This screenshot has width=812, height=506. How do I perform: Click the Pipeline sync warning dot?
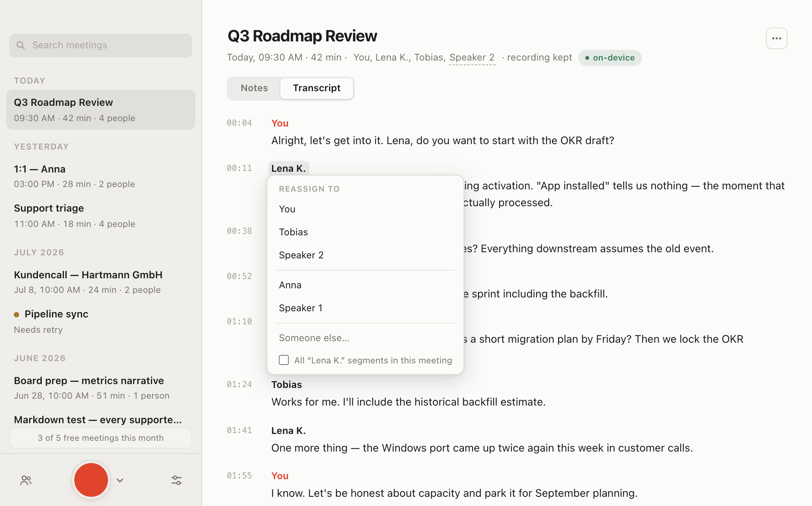tap(16, 315)
